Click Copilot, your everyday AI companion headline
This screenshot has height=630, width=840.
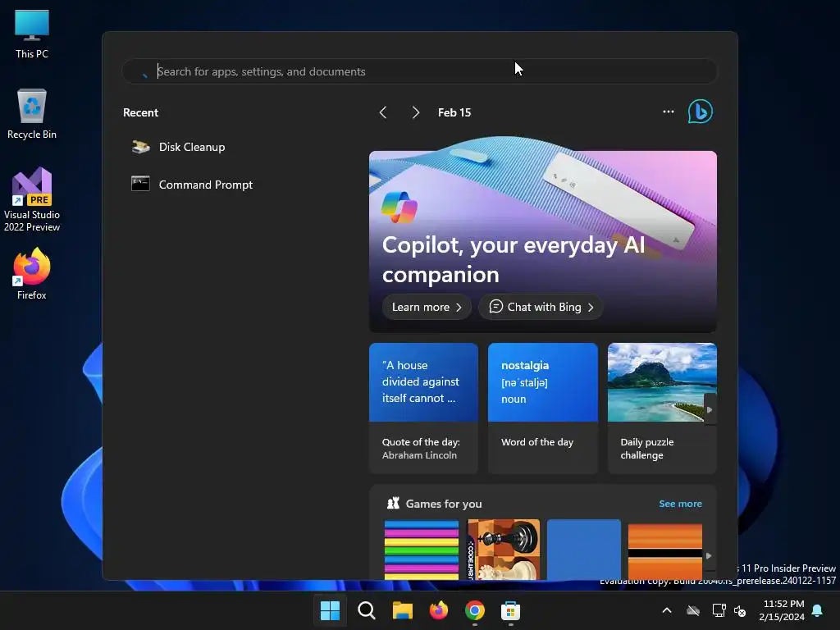click(514, 260)
